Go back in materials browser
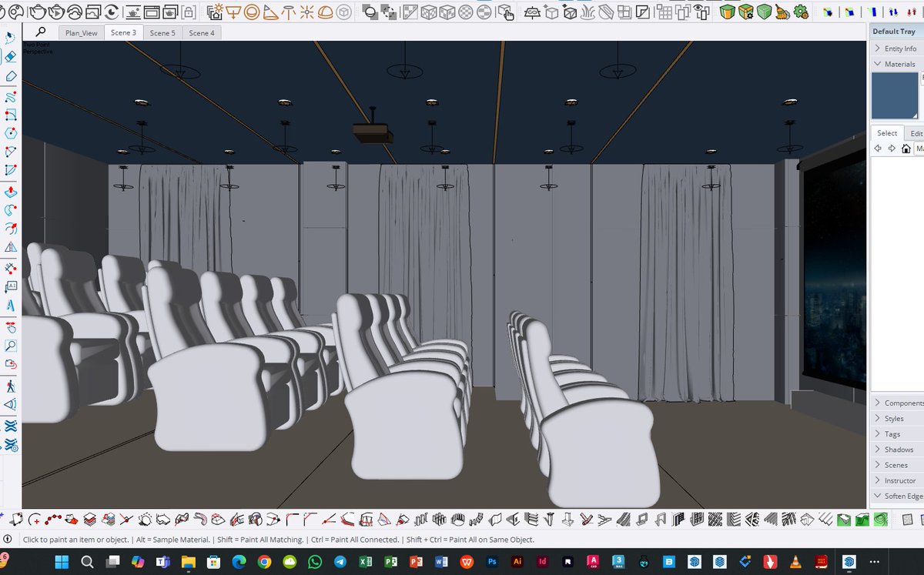 [x=879, y=149]
